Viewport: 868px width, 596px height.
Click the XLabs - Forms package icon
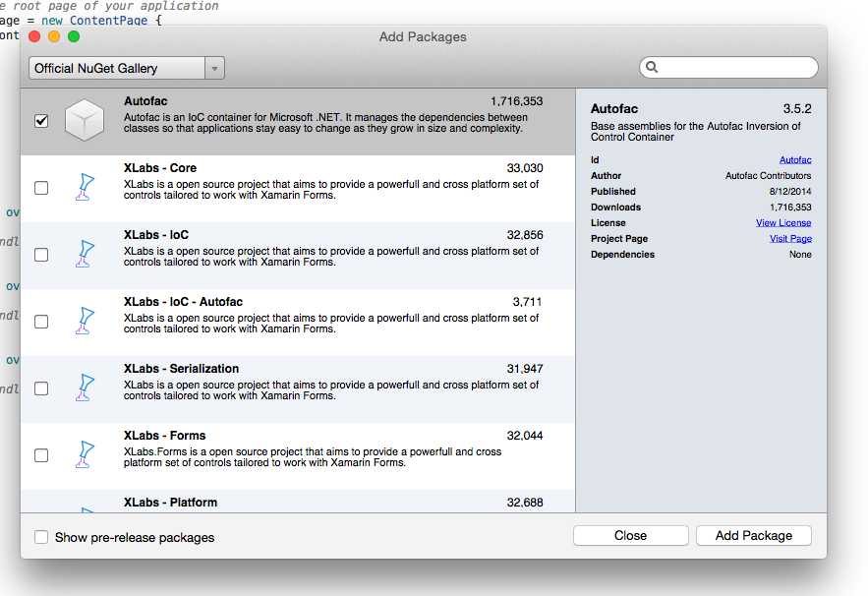85,454
